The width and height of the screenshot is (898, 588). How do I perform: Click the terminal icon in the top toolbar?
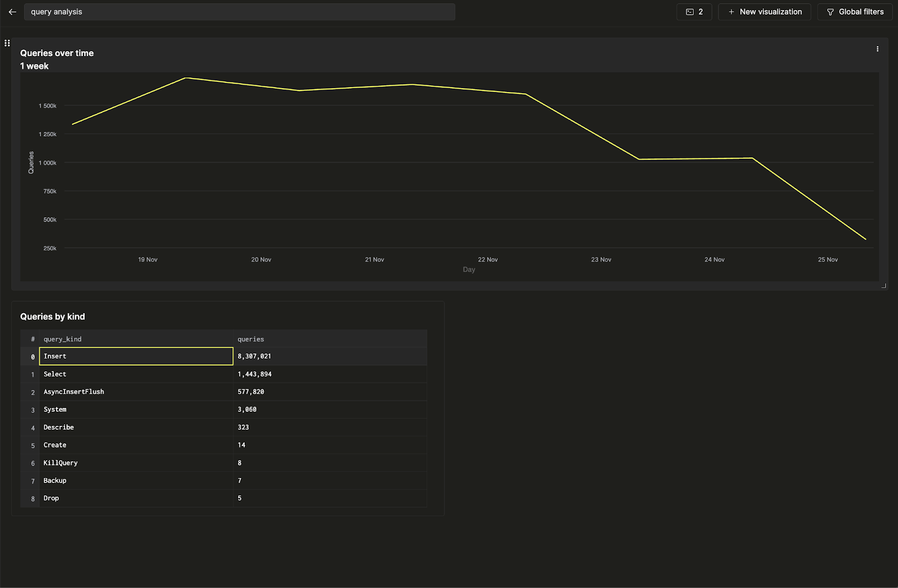(689, 12)
